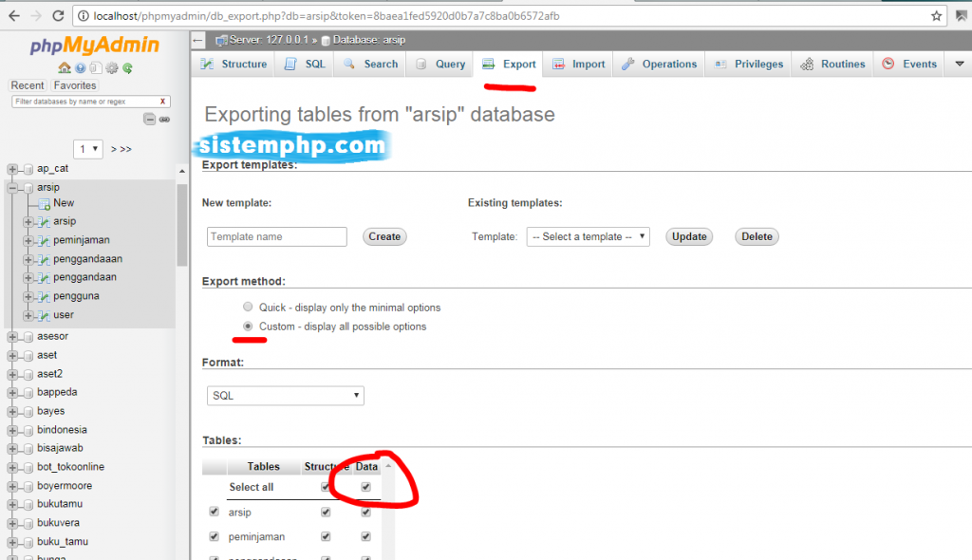Bookmark page with the star icon

click(936, 16)
